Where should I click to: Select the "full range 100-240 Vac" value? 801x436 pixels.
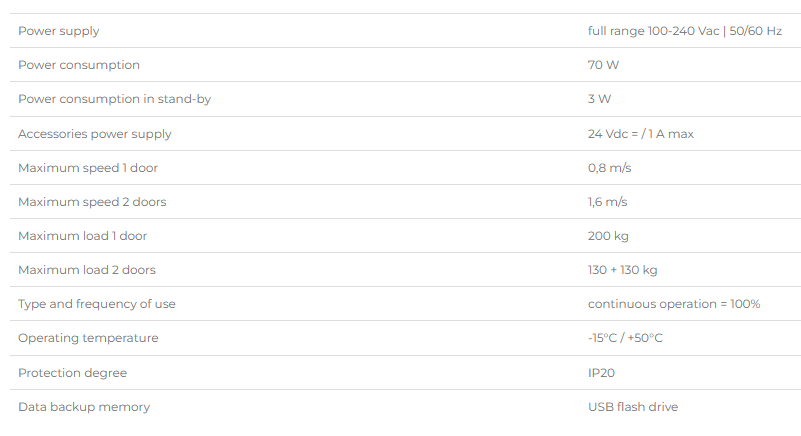click(654, 31)
